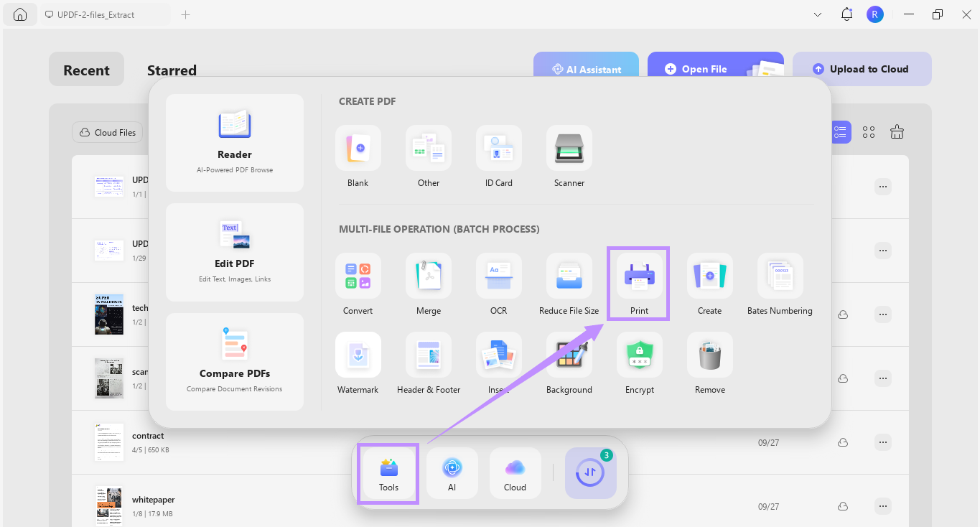Switch to grid view layout

869,132
